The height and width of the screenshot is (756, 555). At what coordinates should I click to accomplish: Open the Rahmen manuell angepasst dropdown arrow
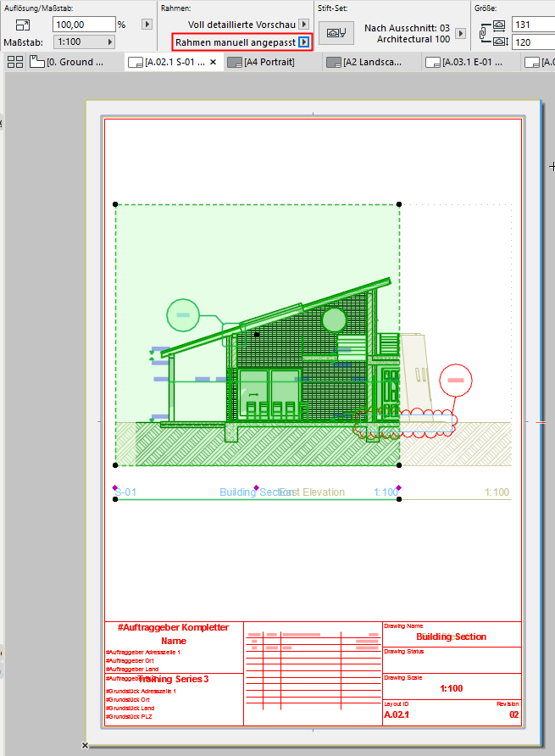click(304, 42)
